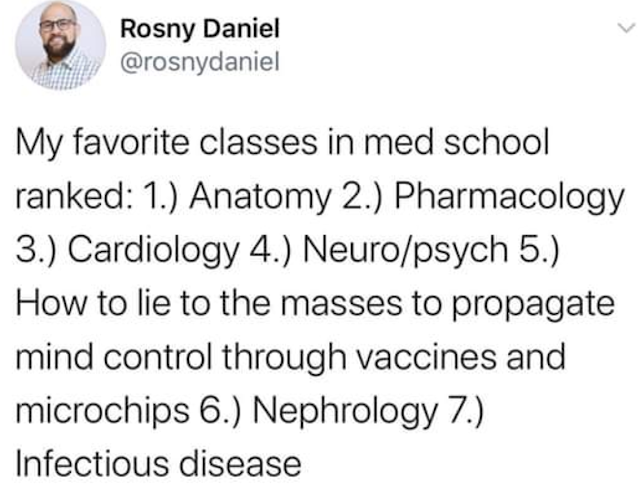Click Infectious disease on the last line
Image resolution: width=640 pixels, height=503 pixels.
(158, 463)
